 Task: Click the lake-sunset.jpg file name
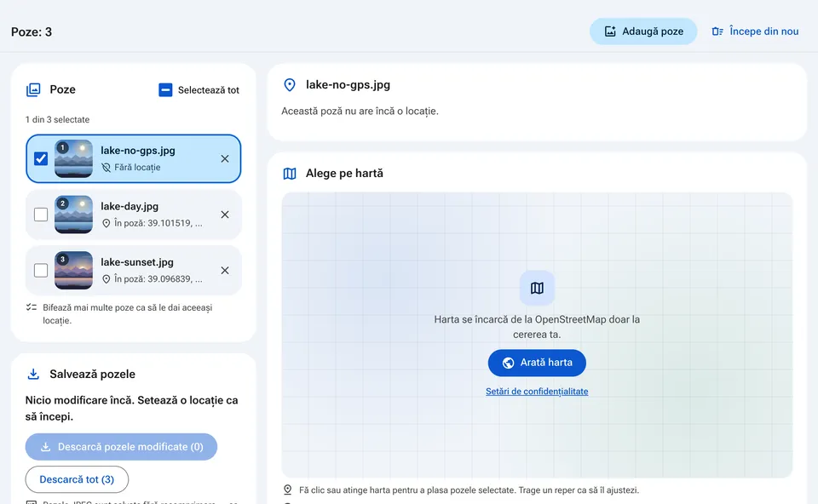coord(137,262)
